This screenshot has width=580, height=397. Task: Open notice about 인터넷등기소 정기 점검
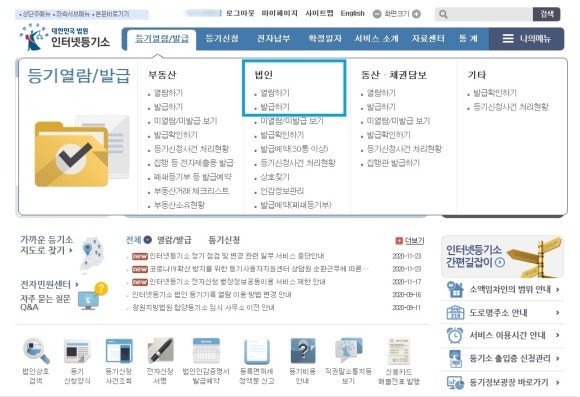[x=237, y=256]
